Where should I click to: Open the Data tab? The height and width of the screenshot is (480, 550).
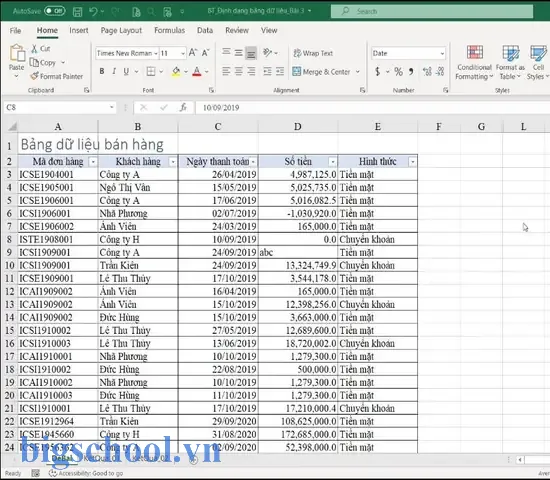205,31
